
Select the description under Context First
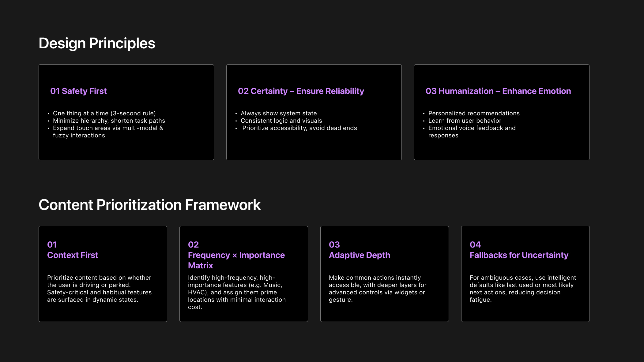click(x=99, y=289)
